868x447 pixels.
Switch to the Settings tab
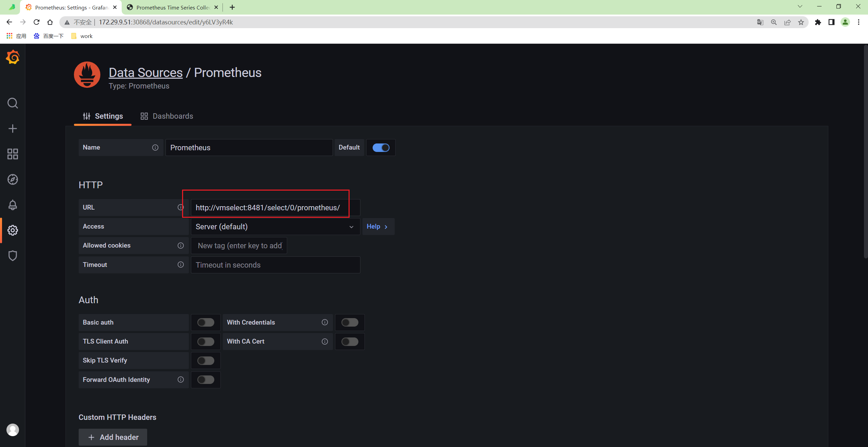[103, 116]
